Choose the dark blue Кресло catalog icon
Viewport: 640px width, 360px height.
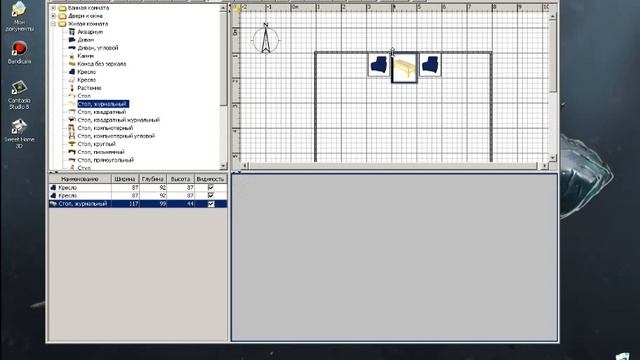click(72, 72)
